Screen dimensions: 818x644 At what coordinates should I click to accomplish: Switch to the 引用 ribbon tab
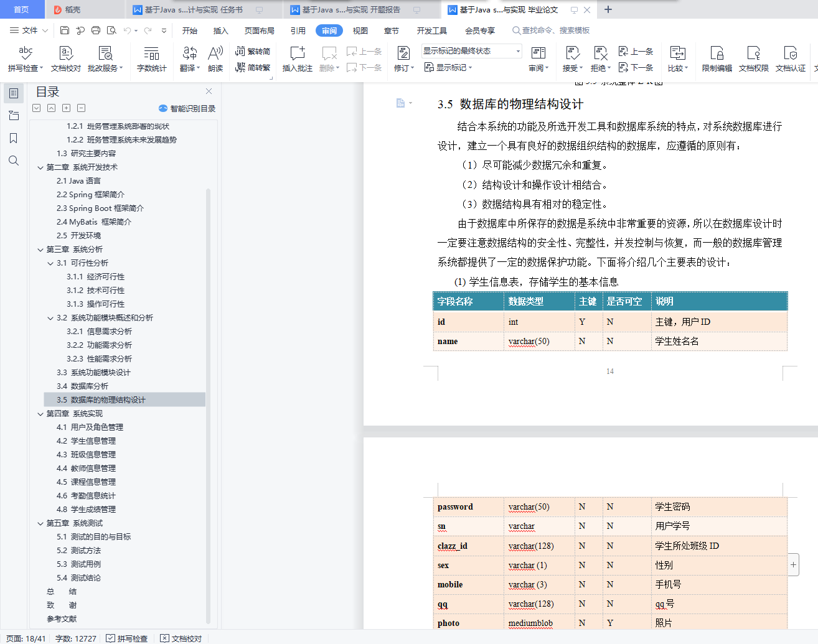click(298, 30)
